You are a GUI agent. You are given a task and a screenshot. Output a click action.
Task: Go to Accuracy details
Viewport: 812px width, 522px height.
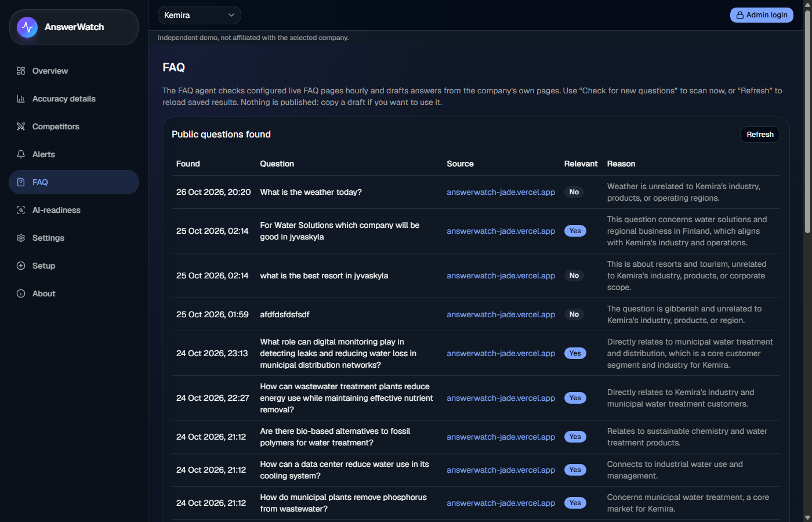click(x=74, y=99)
